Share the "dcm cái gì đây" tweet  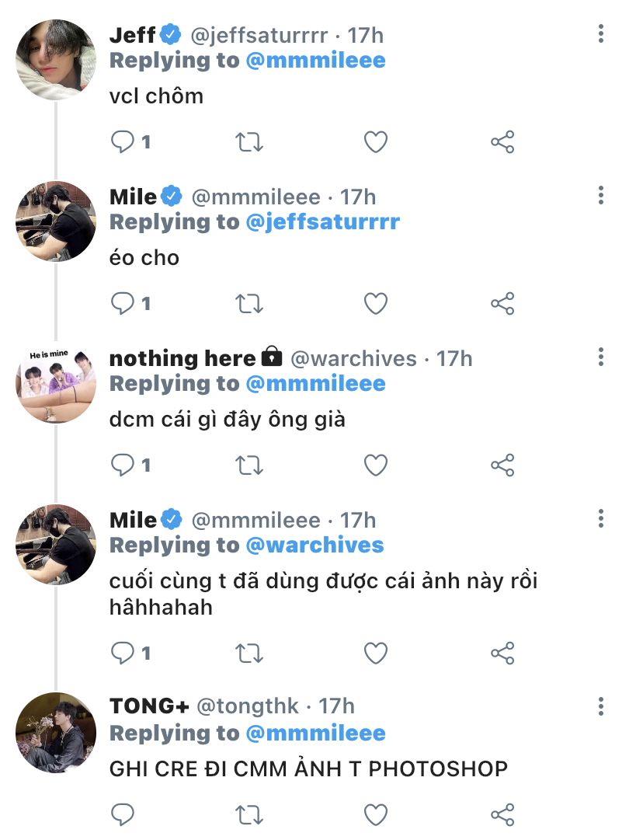click(502, 465)
